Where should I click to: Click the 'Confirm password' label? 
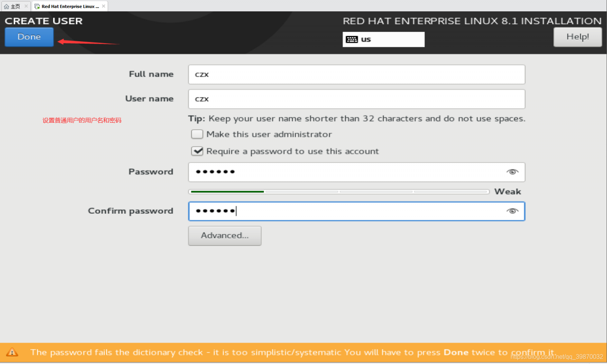tap(130, 211)
